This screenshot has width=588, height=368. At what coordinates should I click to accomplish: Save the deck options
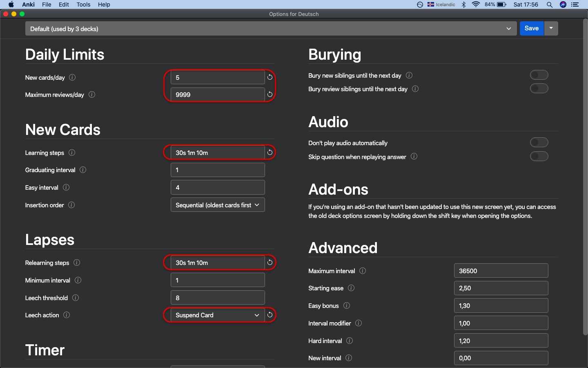pyautogui.click(x=531, y=28)
